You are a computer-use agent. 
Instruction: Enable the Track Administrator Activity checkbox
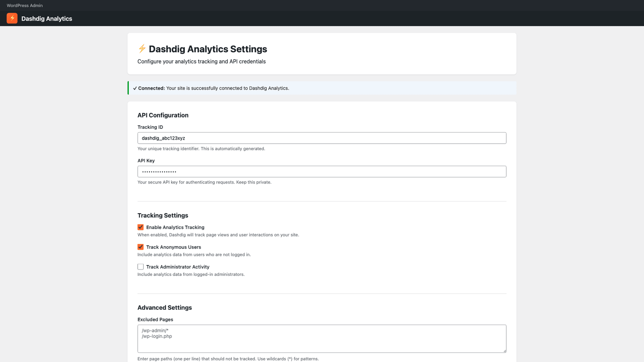pos(140,267)
